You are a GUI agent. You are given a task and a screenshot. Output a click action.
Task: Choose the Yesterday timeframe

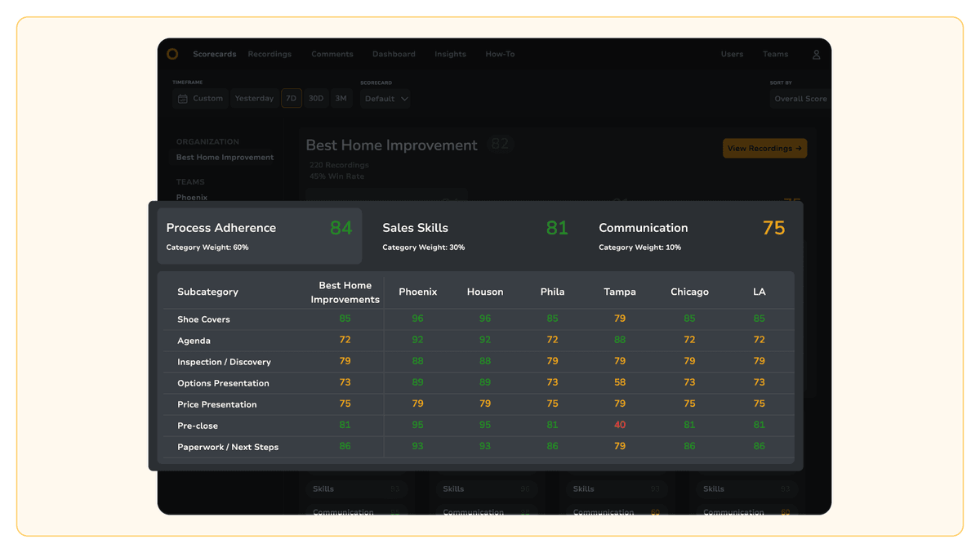click(x=254, y=98)
